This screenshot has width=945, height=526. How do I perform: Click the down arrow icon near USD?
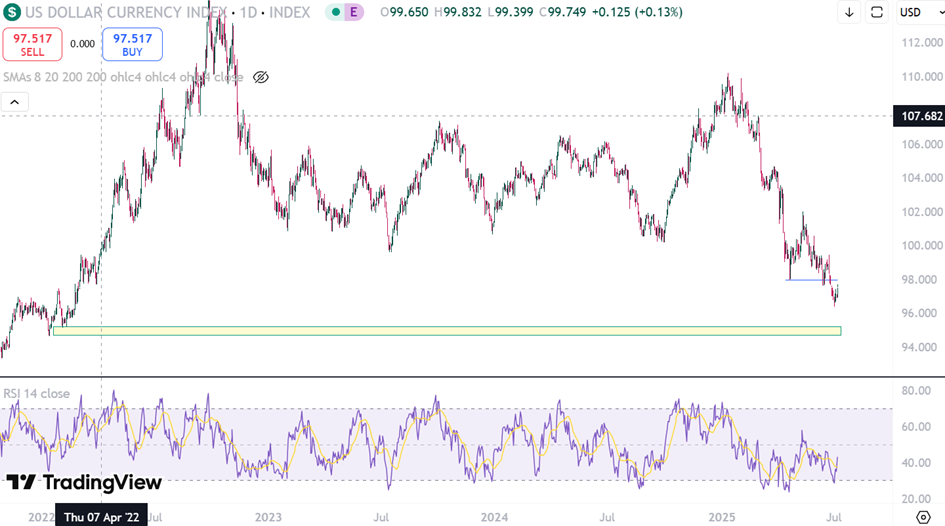click(849, 12)
